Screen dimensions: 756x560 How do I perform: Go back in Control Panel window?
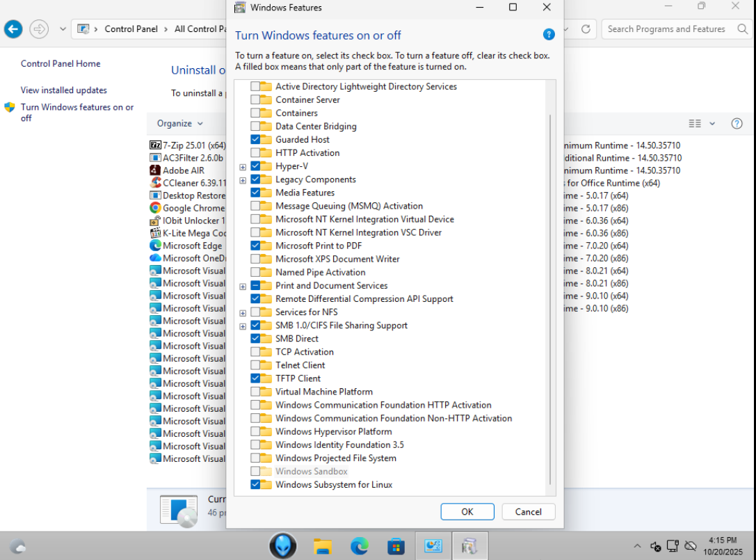pyautogui.click(x=13, y=29)
